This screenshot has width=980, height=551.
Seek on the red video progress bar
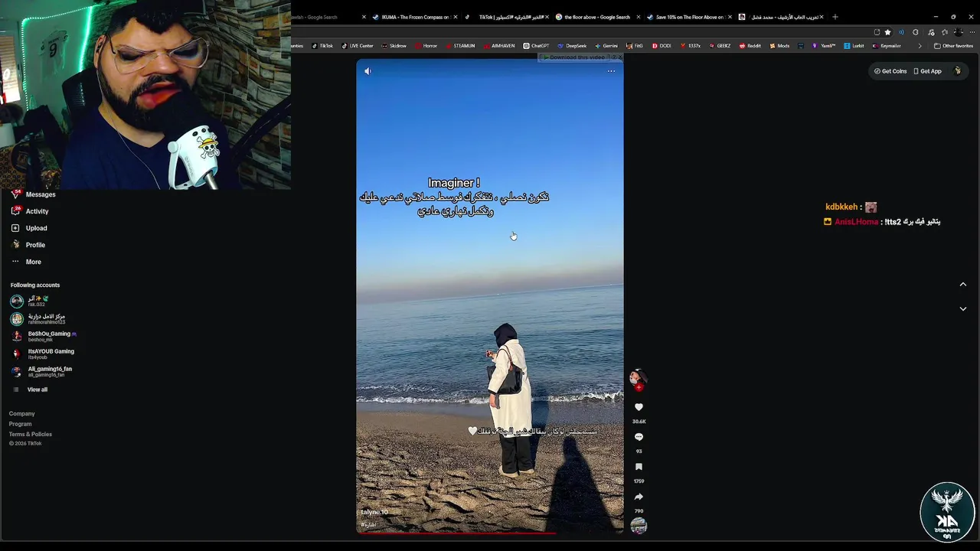point(490,533)
